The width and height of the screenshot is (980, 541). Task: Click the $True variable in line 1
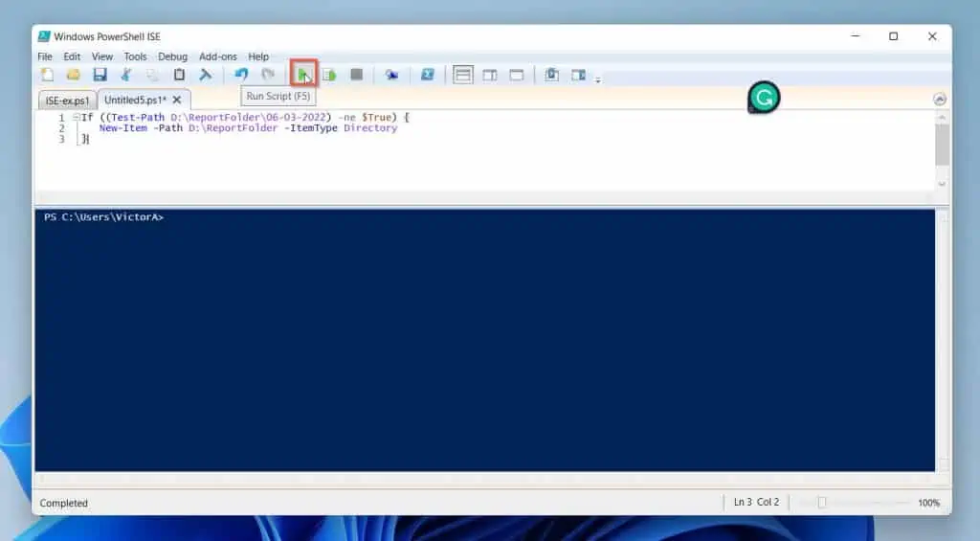376,117
